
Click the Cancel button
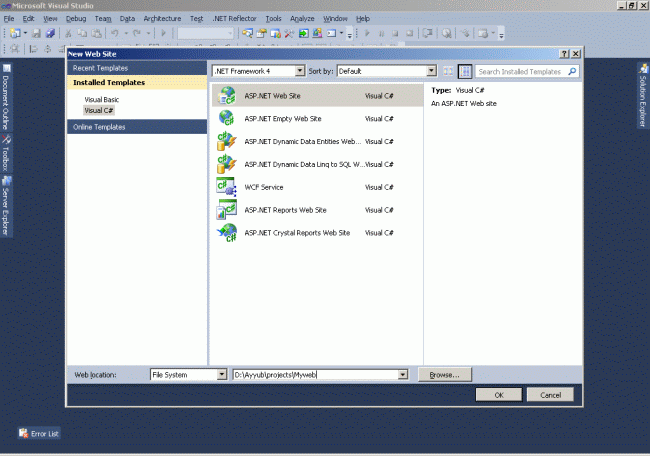coord(551,395)
